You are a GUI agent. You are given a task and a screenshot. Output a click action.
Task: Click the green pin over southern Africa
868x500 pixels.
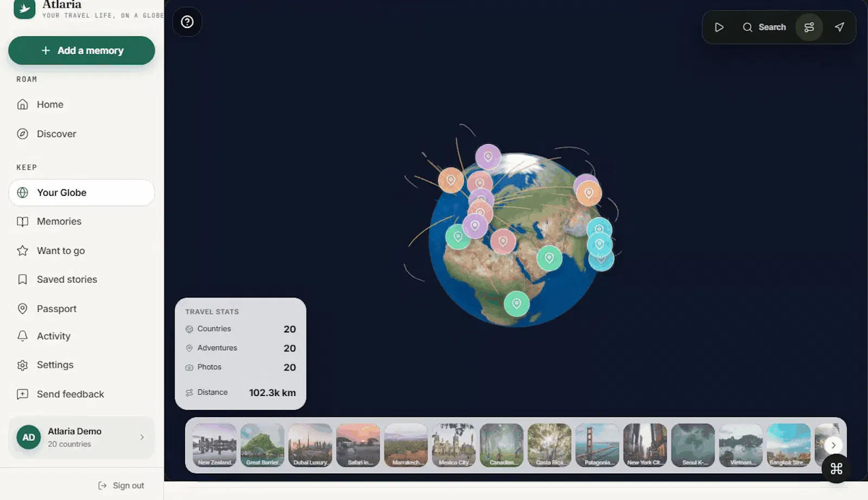click(x=516, y=304)
